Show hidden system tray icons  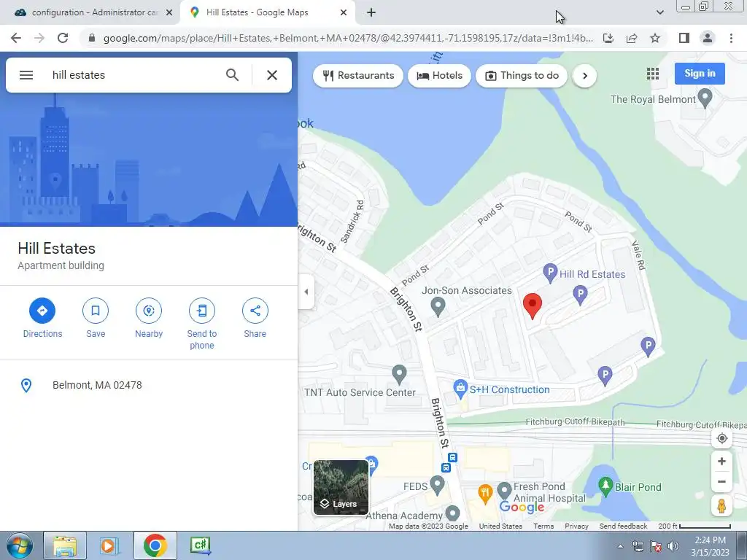click(620, 546)
